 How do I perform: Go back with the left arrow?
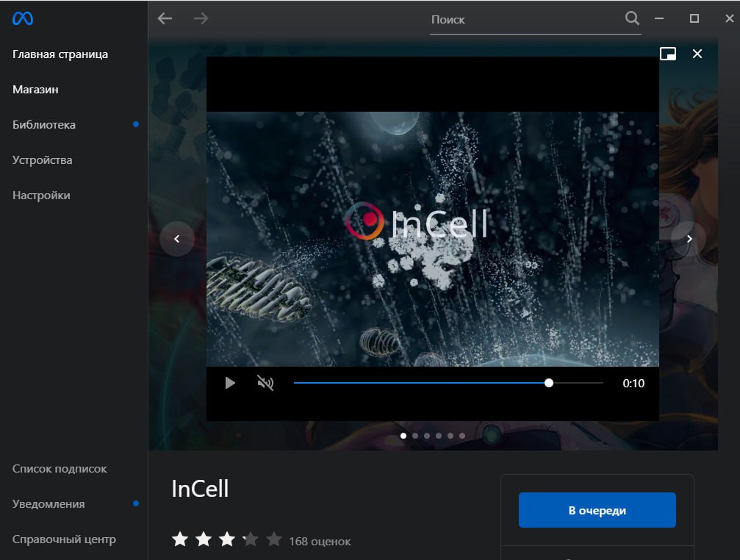(165, 18)
